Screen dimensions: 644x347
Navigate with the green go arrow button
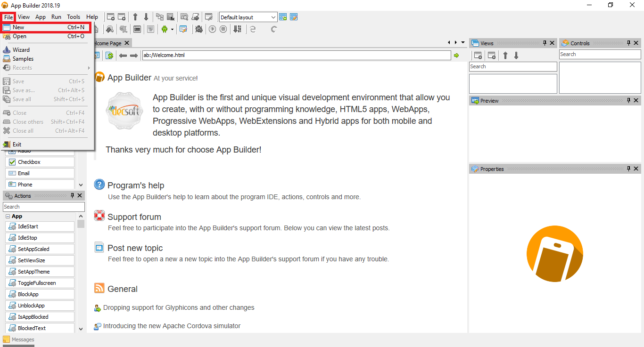[456, 55]
